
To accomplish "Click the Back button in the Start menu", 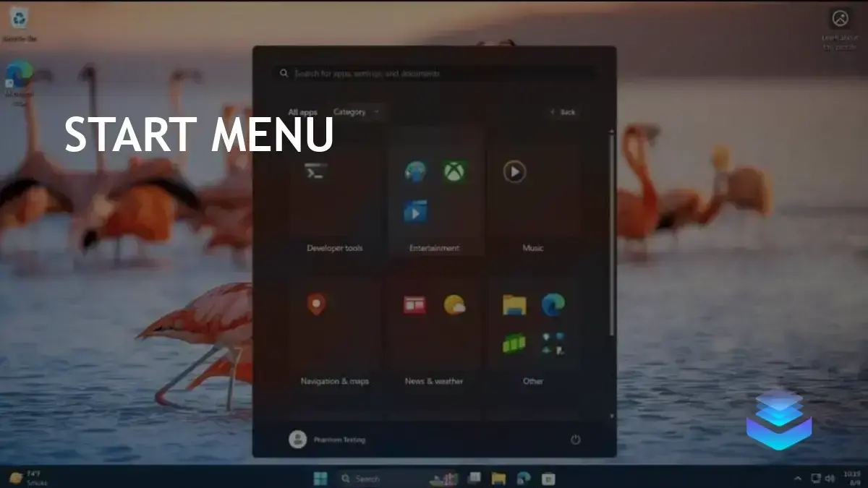I will click(x=563, y=112).
